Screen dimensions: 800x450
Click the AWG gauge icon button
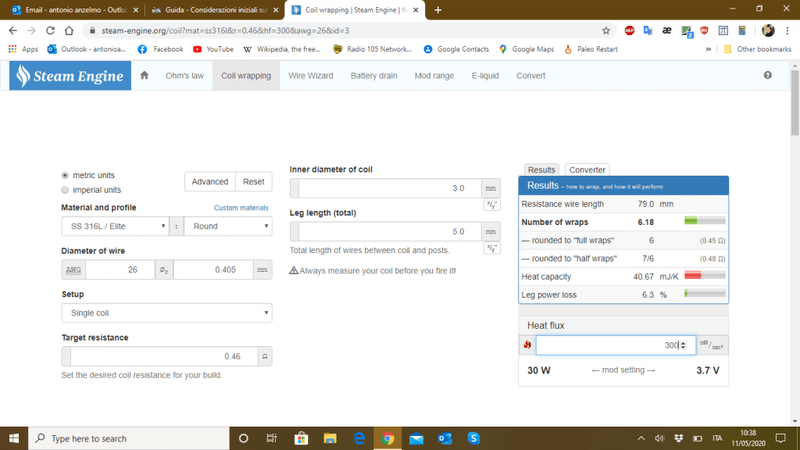[73, 270]
